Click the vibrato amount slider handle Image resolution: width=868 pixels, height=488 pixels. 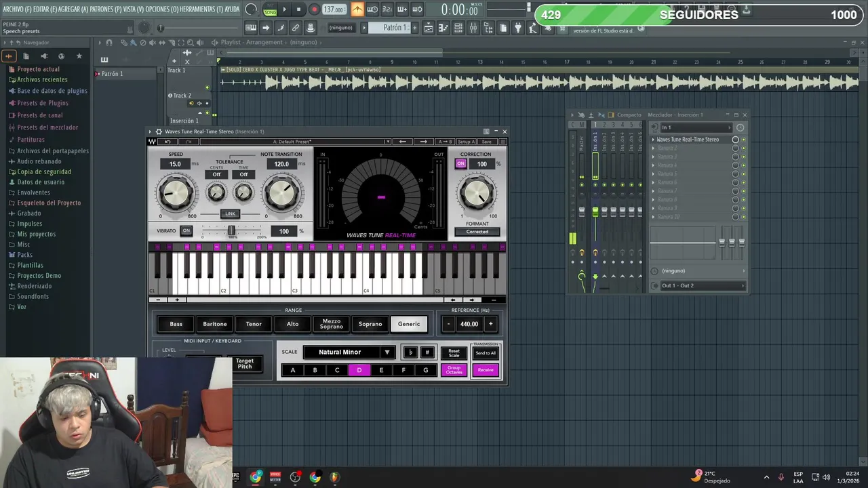tap(231, 231)
